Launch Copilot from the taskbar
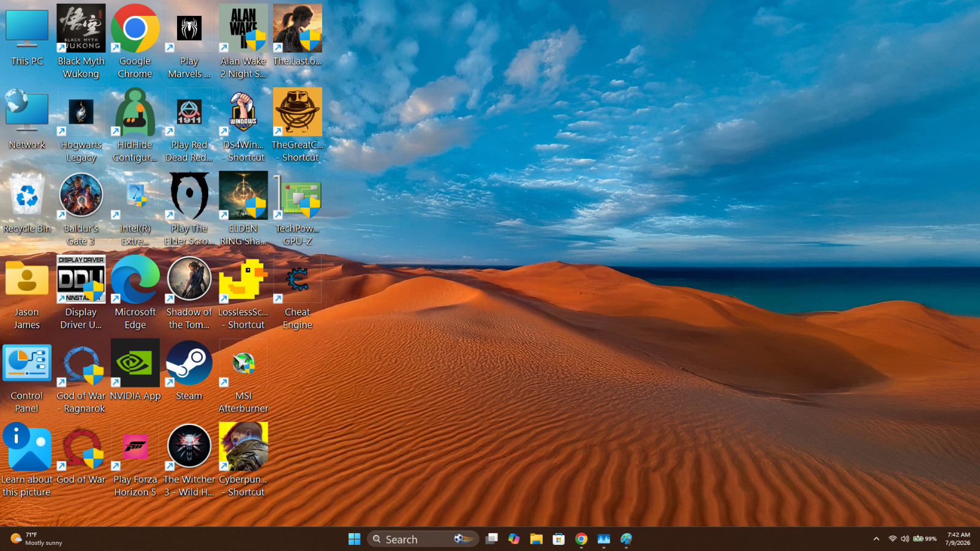This screenshot has width=980, height=551. [x=514, y=539]
